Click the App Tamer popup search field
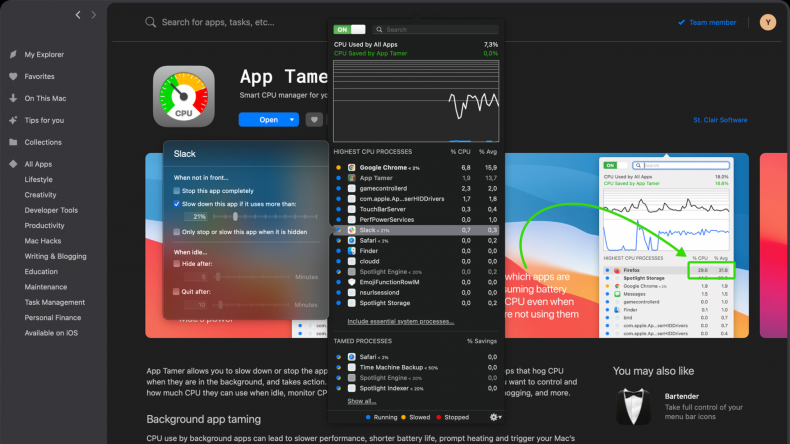 [436, 29]
